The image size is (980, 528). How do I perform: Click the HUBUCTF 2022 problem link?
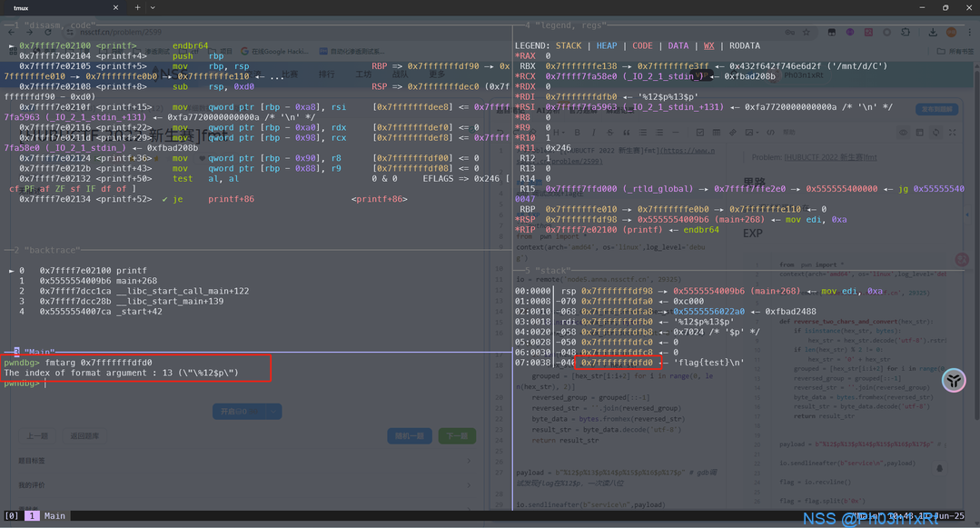(831, 157)
